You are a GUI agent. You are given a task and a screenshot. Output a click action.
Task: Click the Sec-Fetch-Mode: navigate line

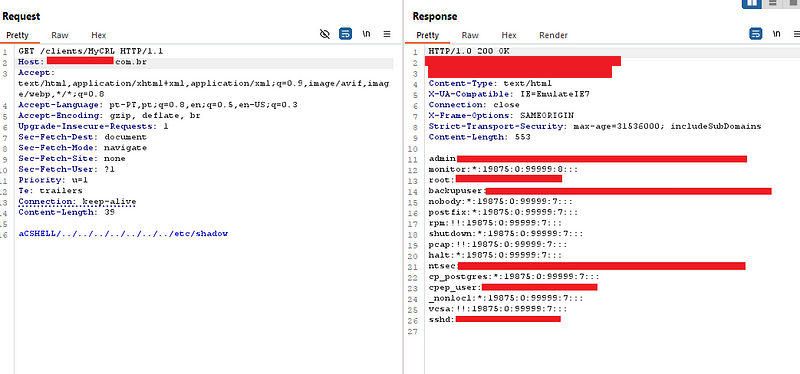[82, 147]
